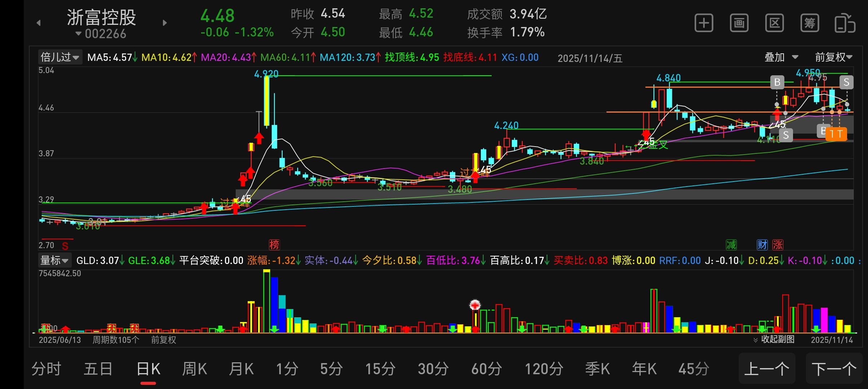The height and width of the screenshot is (389, 868).
Task: Click the red 榜 marker icon
Action: [274, 245]
